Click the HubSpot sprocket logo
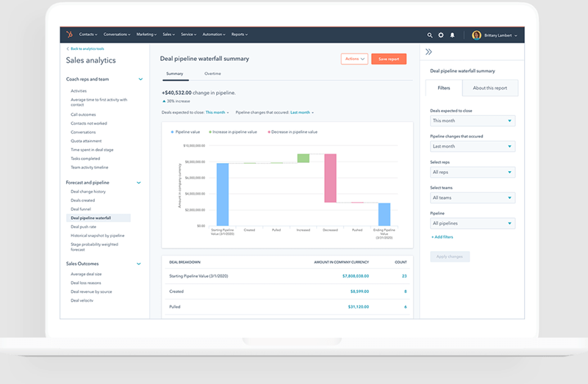 pos(70,35)
